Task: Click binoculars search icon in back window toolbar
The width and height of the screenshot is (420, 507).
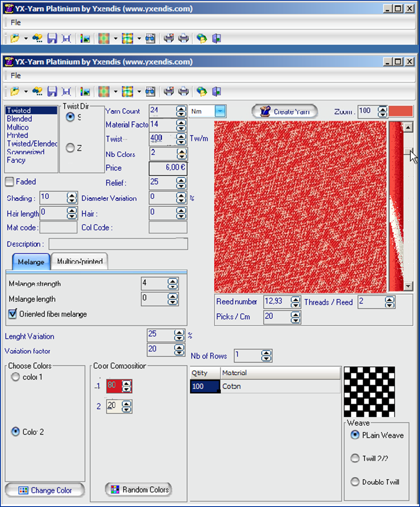Action: point(38,39)
